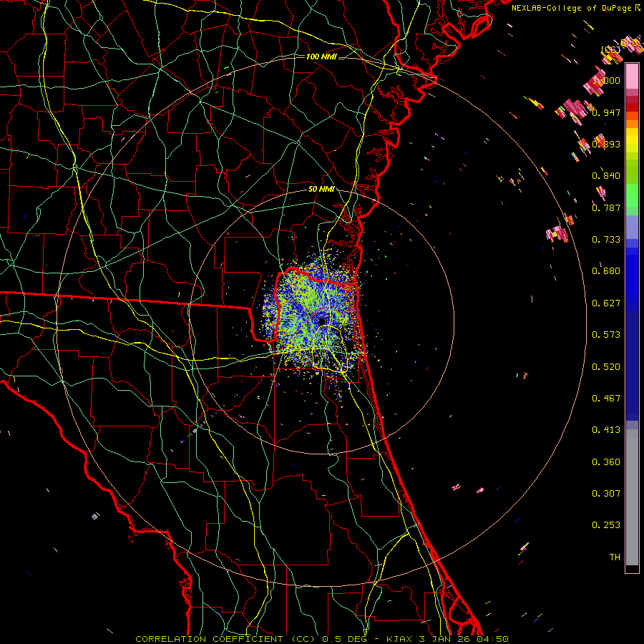644x644 pixels.
Task: Click the 0.680 scale value
Action: point(606,271)
